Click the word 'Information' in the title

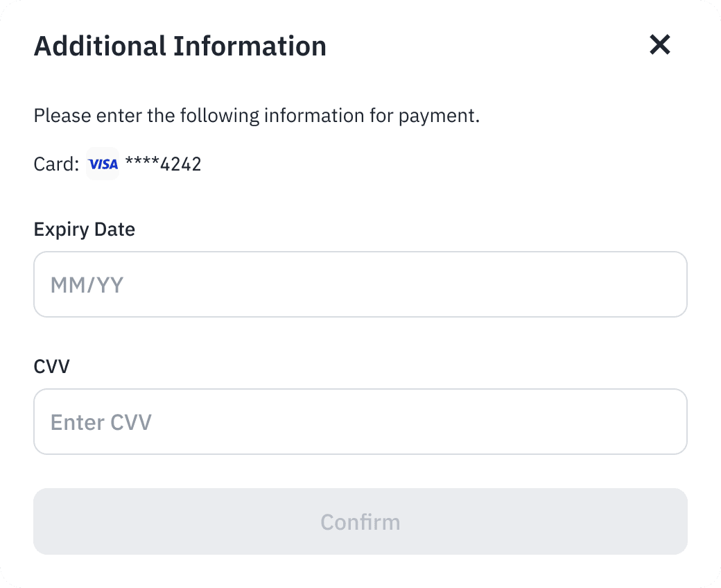(250, 46)
